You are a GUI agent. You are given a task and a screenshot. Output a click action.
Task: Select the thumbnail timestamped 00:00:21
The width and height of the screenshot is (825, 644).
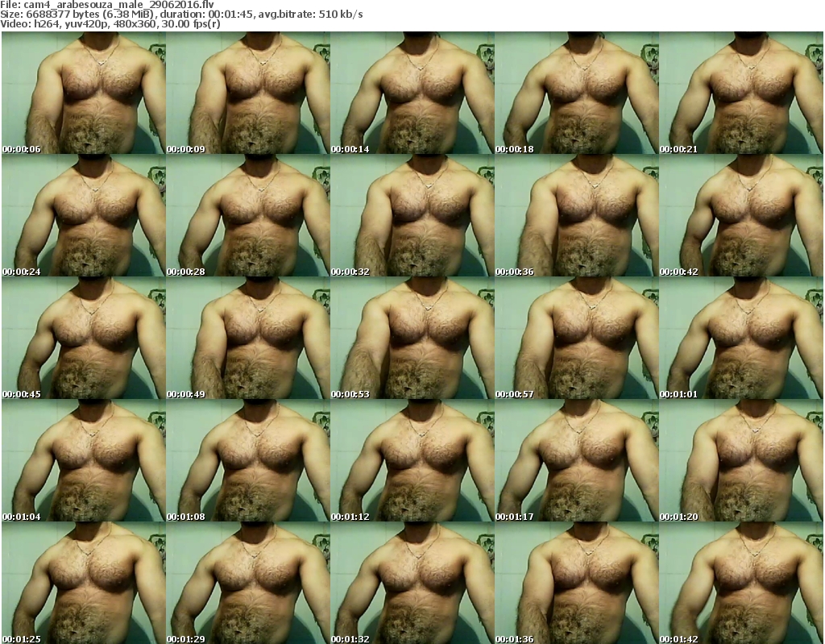(741, 93)
